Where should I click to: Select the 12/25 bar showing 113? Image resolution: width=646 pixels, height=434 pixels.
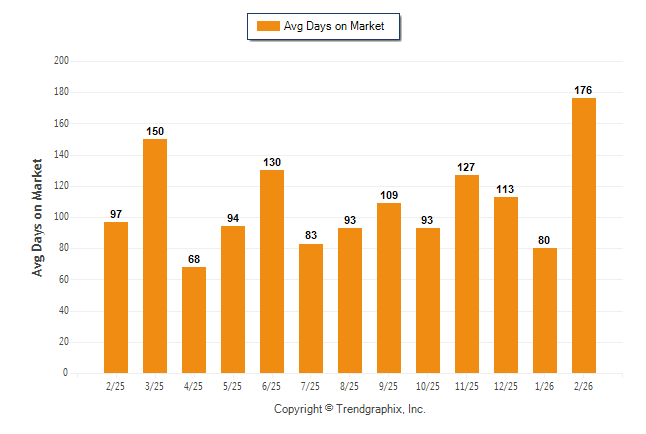tap(506, 285)
